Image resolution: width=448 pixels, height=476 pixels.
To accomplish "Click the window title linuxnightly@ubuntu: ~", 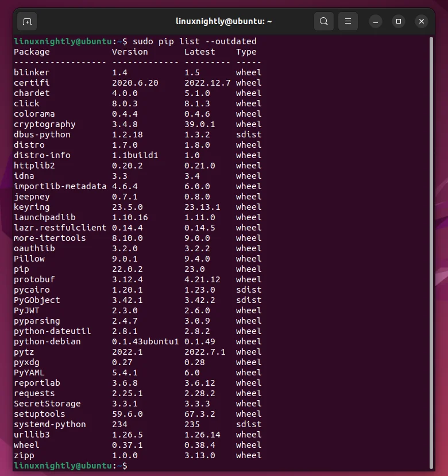I will [224, 21].
